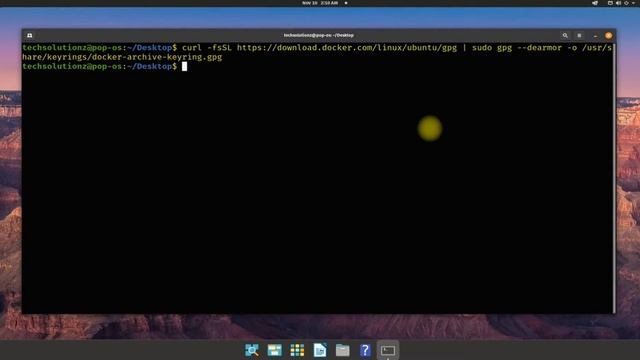Viewport: 640px width, 360px height.
Task: Expand the system menu dropdown arrow
Action: pos(633,3)
